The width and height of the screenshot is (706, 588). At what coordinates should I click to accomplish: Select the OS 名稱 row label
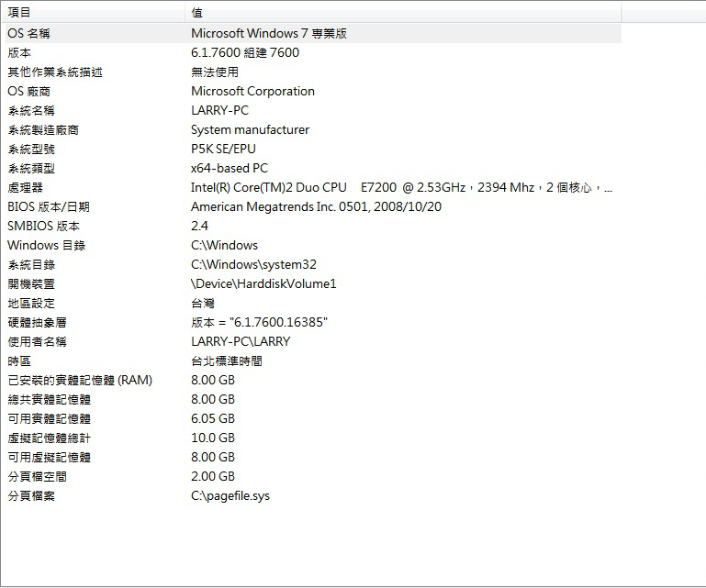pyautogui.click(x=28, y=33)
